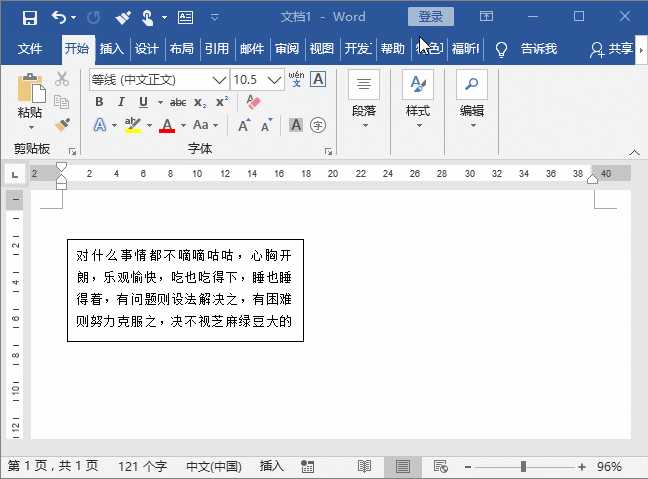Open the Tell Me lightbulb icon
The height and width of the screenshot is (479, 648).
tap(502, 49)
